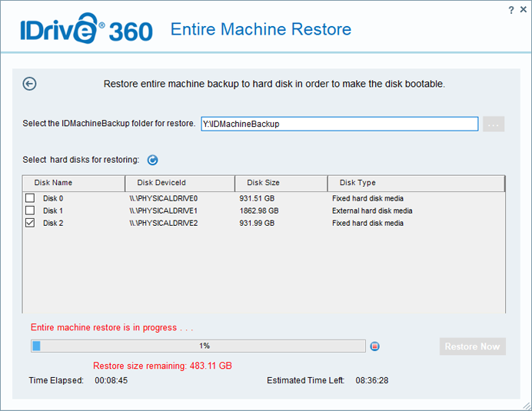This screenshot has width=532, height=411.
Task: Click the Disk Name column header
Action: [74, 183]
